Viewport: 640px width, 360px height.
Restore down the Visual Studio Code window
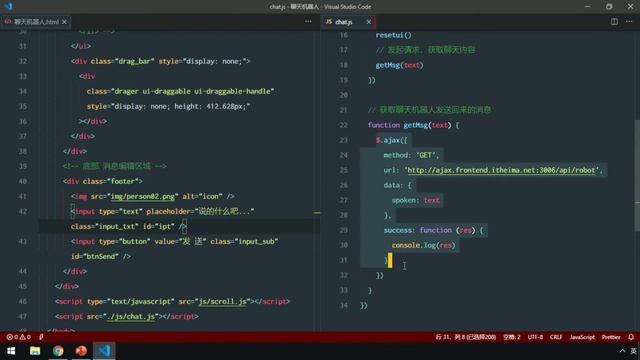[609, 7]
